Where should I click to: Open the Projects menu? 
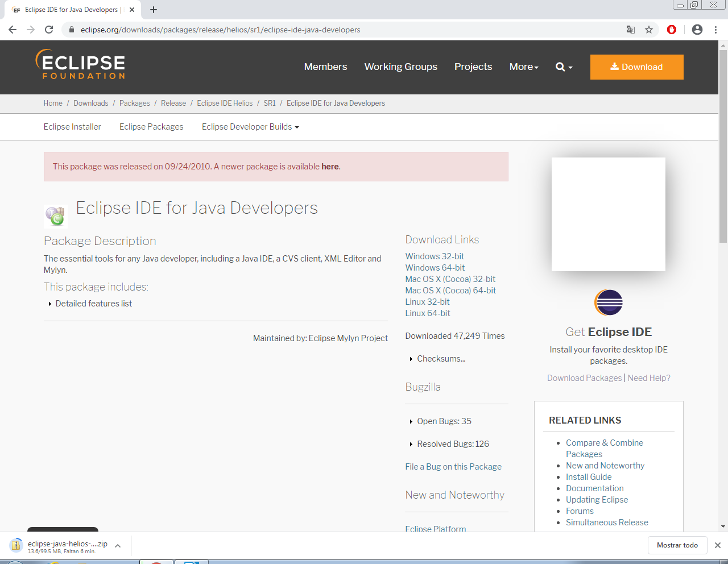[x=473, y=67]
